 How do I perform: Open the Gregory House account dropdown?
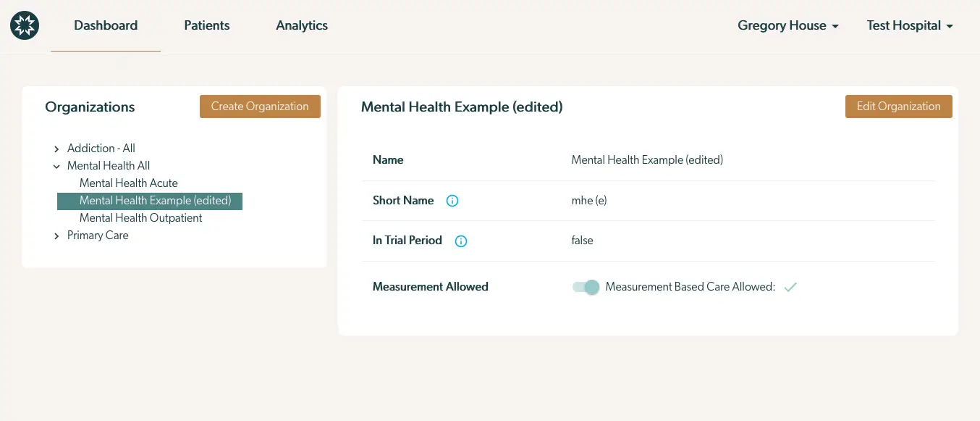click(x=787, y=25)
